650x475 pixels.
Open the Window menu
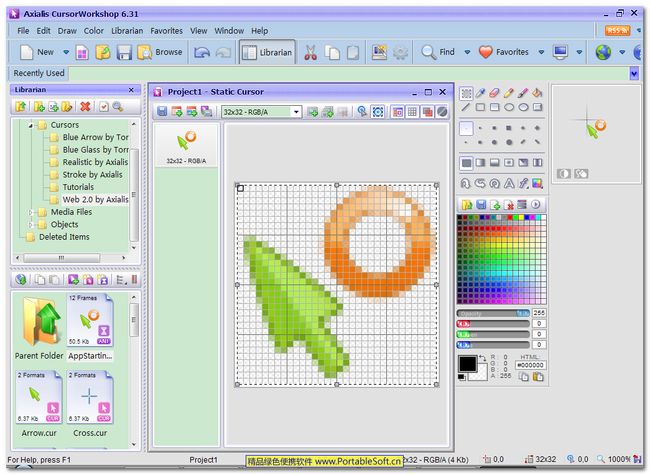(229, 31)
